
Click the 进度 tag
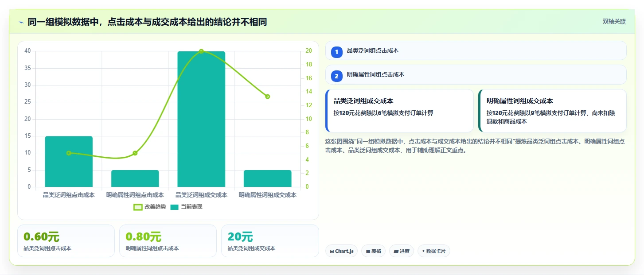402,251
